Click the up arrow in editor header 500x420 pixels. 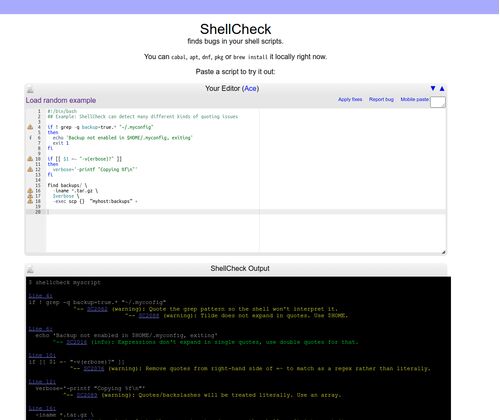(x=442, y=88)
